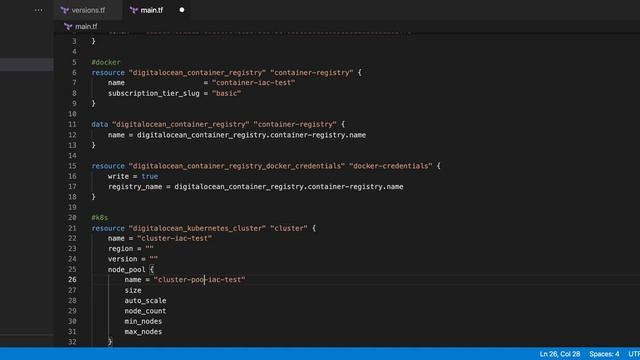Click line number 6 in the gutter
The width and height of the screenshot is (640, 360).
pyautogui.click(x=74, y=72)
